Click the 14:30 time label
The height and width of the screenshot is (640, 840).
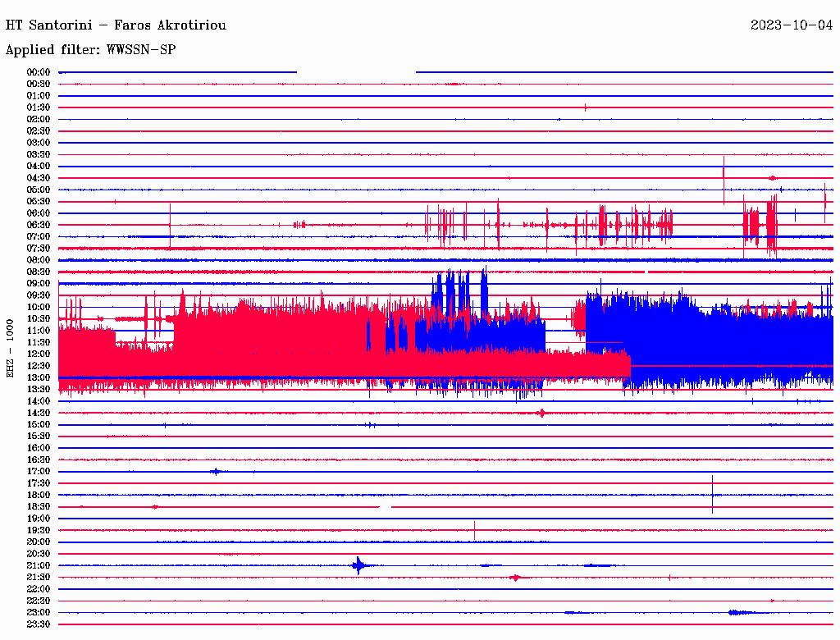pyautogui.click(x=39, y=413)
